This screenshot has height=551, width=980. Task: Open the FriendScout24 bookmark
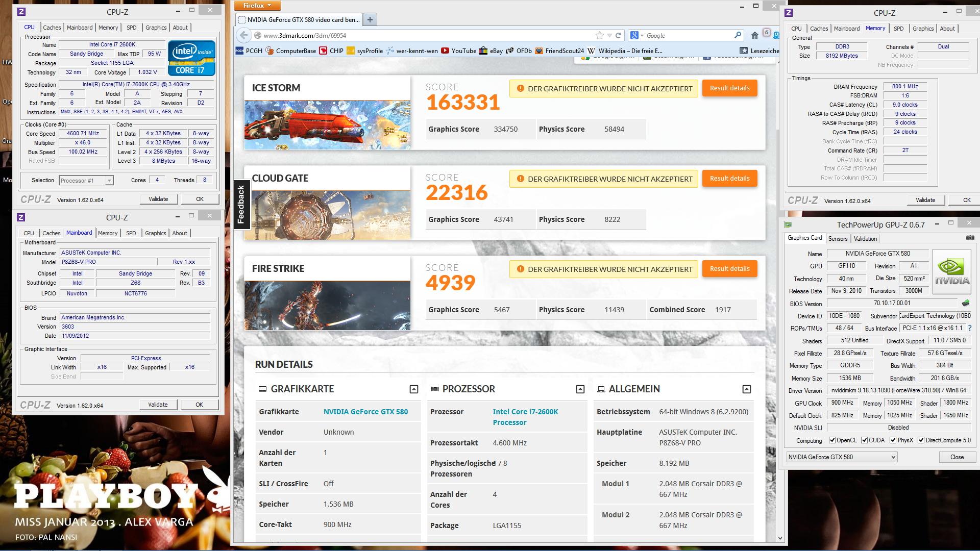[x=559, y=51]
